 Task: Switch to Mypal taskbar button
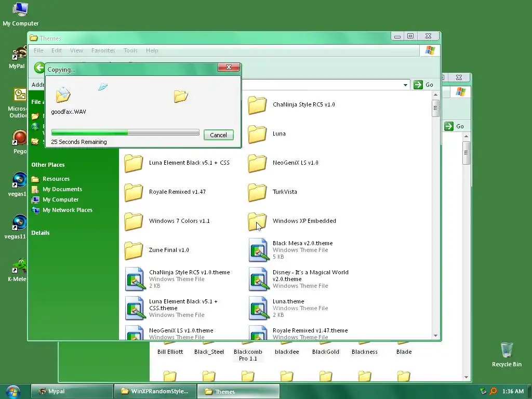72,391
